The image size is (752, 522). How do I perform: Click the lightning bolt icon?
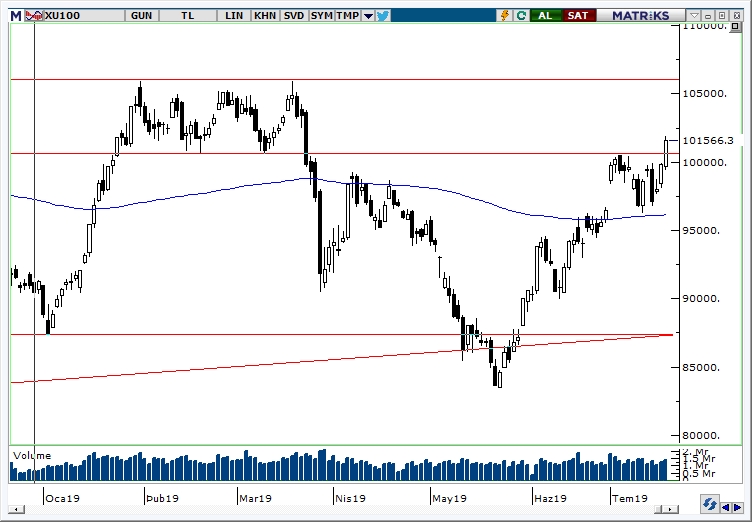[x=505, y=15]
